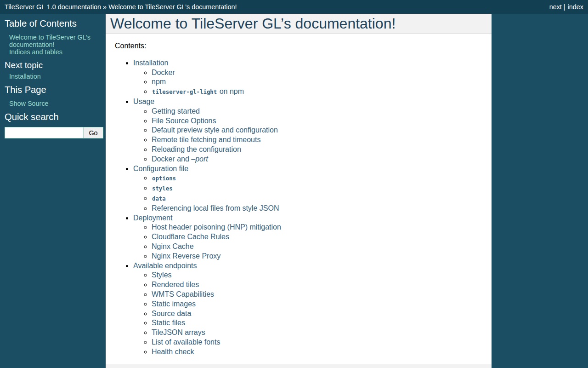
Task: Open tileserver-gl-light on npm link
Action: point(198,92)
